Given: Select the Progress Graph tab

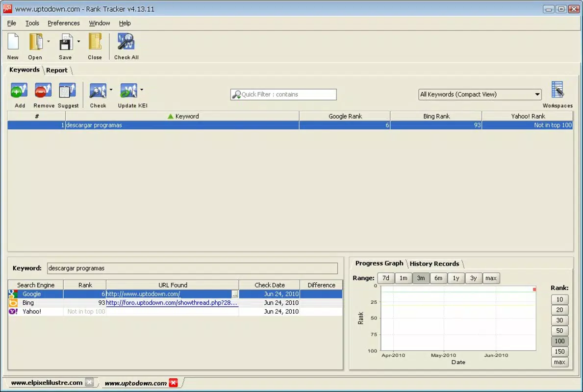Looking at the screenshot, I should (x=379, y=264).
